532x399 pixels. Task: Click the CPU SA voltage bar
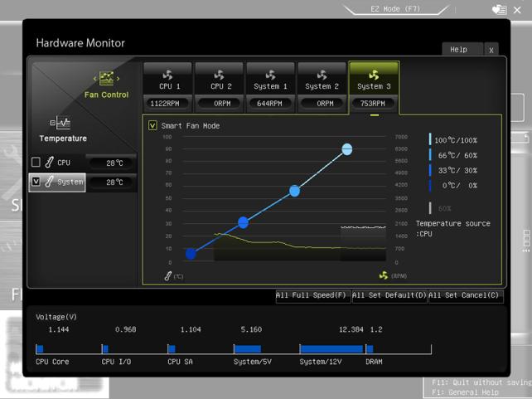pos(172,348)
